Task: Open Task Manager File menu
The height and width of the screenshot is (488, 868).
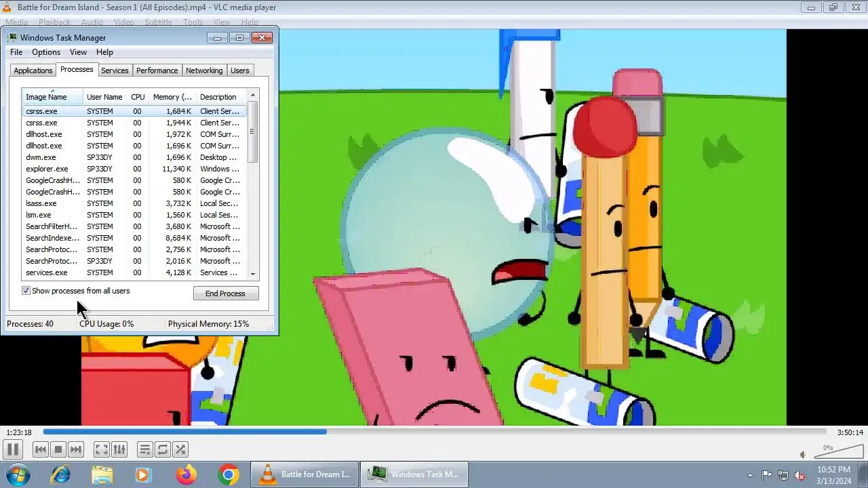Action: pos(16,52)
